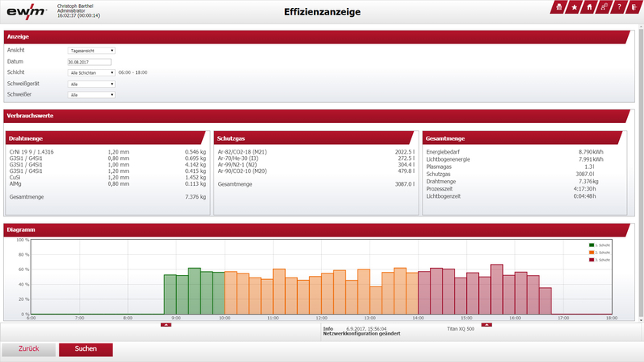The image size is (644, 362).
Task: Toggle the orange 2. Schicht legend entry
Action: coord(600,253)
